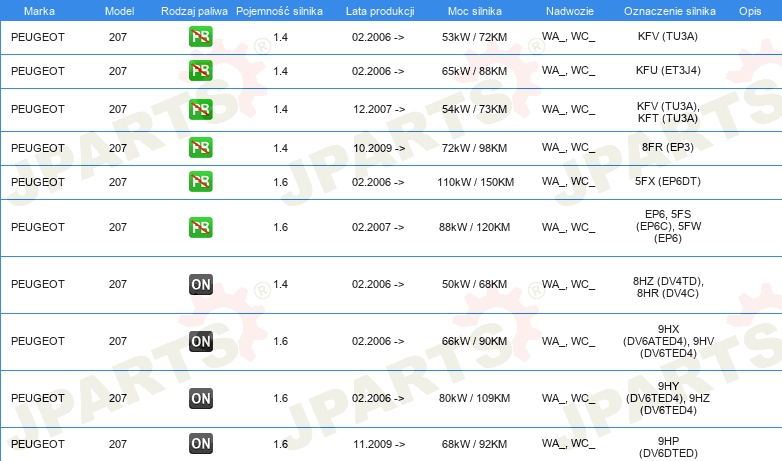The image size is (782, 461).
Task: Click power value 53kW / 72KM
Action: [474, 37]
